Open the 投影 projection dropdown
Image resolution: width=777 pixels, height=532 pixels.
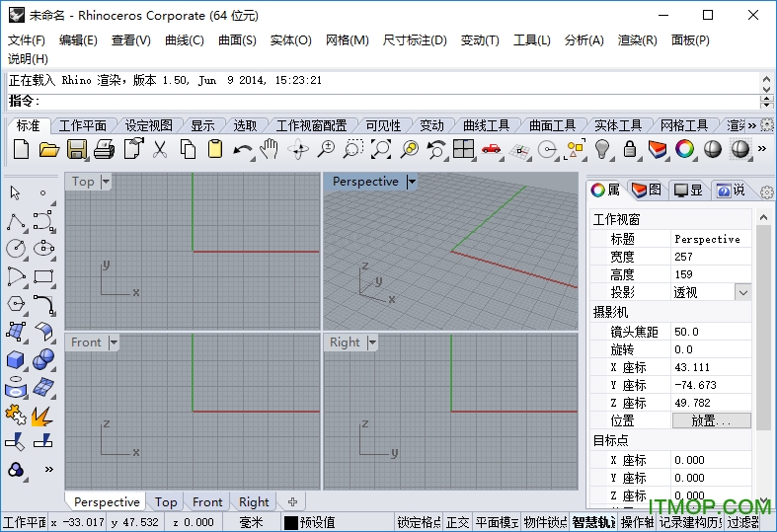[x=742, y=292]
